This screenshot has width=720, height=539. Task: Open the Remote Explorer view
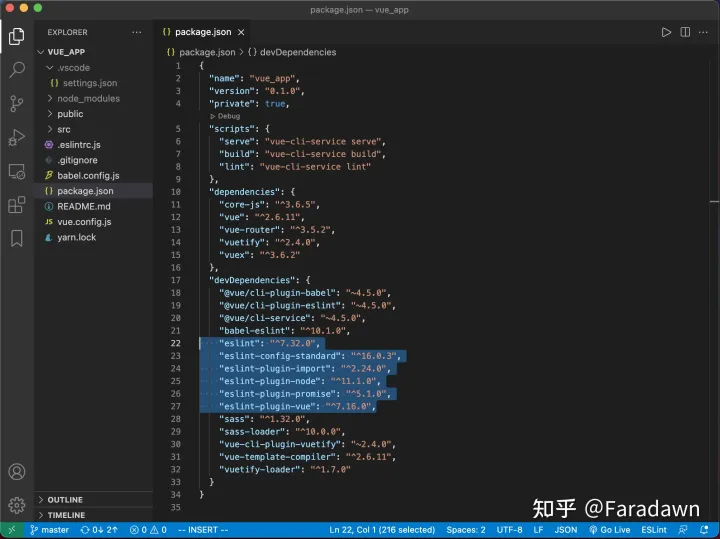(17, 171)
